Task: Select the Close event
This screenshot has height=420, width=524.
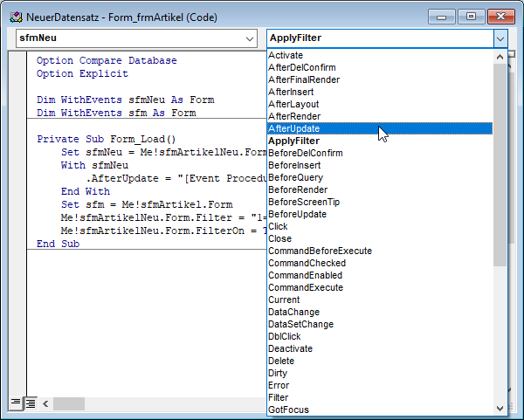Action: [x=380, y=238]
